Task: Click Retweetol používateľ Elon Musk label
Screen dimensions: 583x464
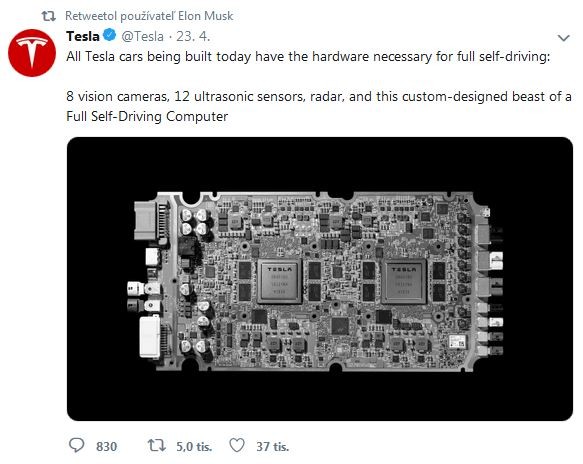Action: pos(149,16)
